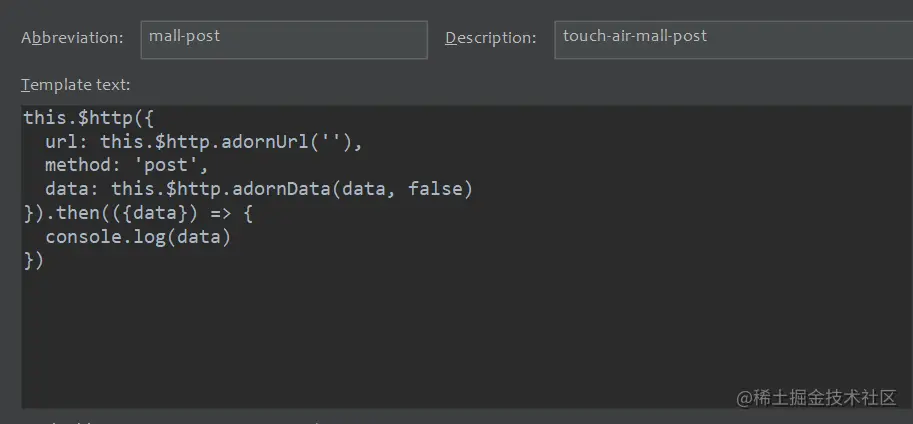This screenshot has height=424, width=913.
Task: Click the line 'this.$http({' in template
Action: [89, 118]
